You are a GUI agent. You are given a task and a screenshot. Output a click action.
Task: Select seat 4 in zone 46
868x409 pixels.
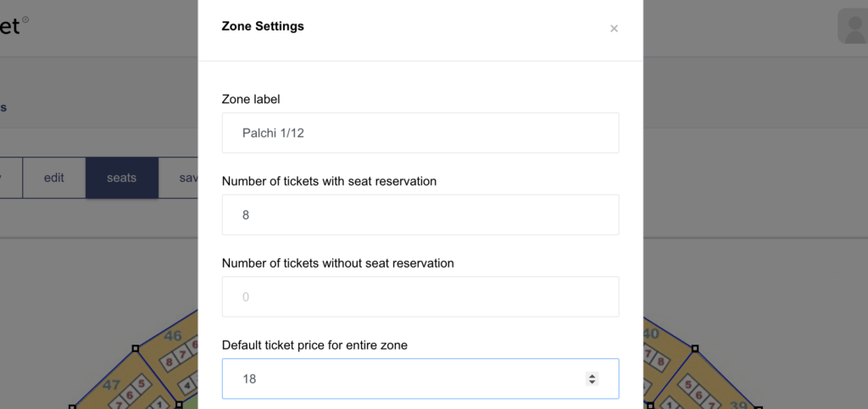[x=188, y=384]
